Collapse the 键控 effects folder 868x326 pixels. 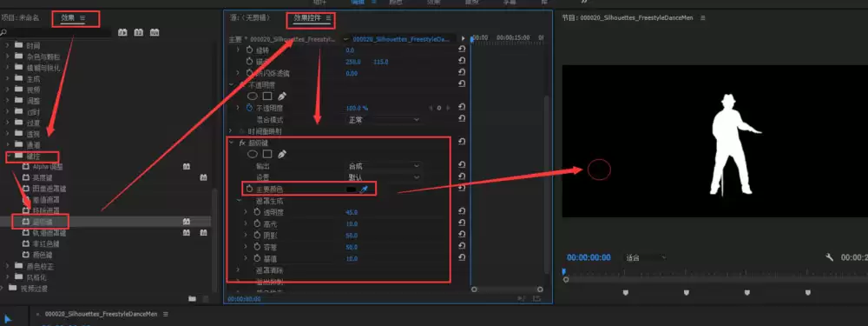tap(10, 156)
